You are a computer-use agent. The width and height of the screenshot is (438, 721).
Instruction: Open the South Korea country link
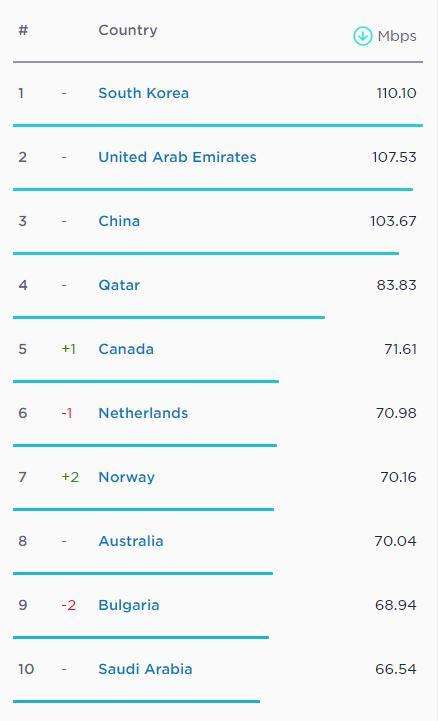[143, 93]
